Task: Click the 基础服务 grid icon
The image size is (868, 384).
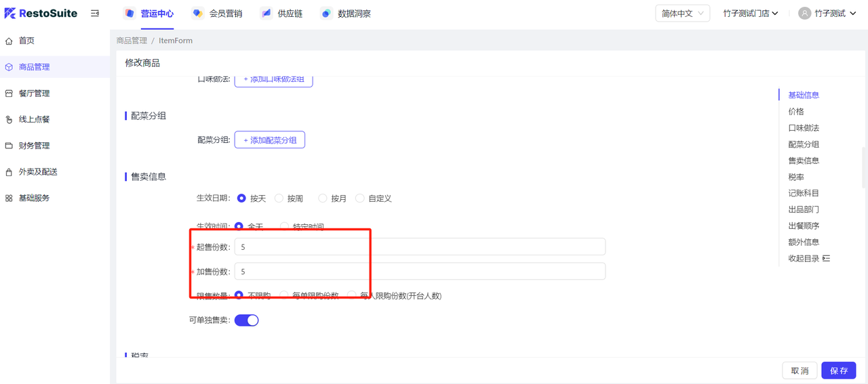Action: point(9,198)
